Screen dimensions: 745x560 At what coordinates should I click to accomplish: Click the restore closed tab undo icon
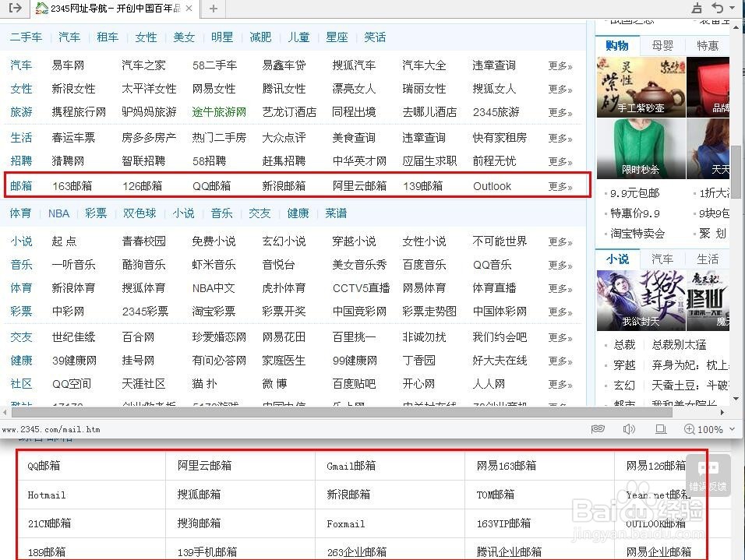pyautogui.click(x=718, y=8)
